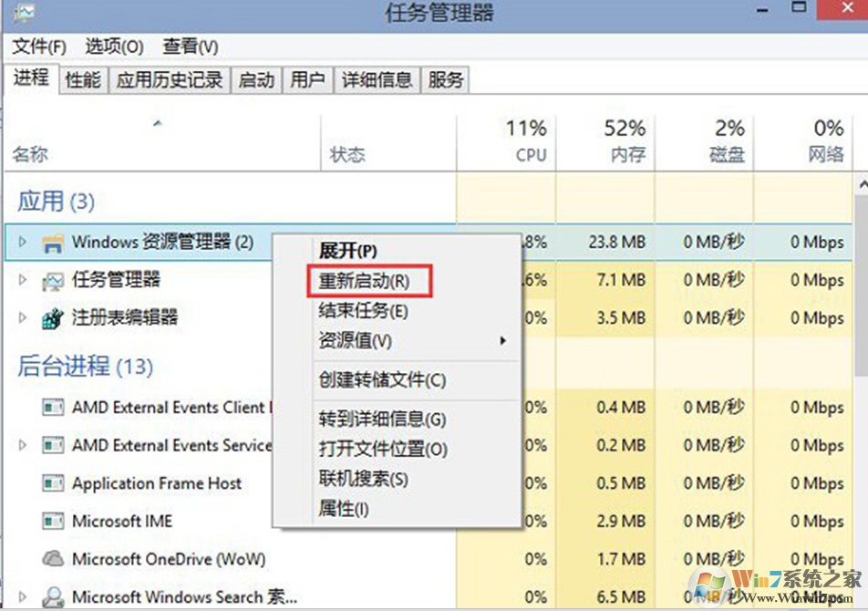Expand the Microsoft Windows Search row

coord(22,596)
